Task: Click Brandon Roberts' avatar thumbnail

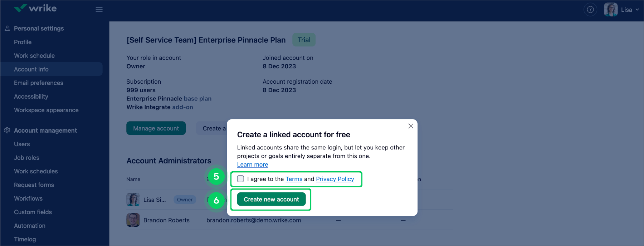Action: (x=133, y=220)
